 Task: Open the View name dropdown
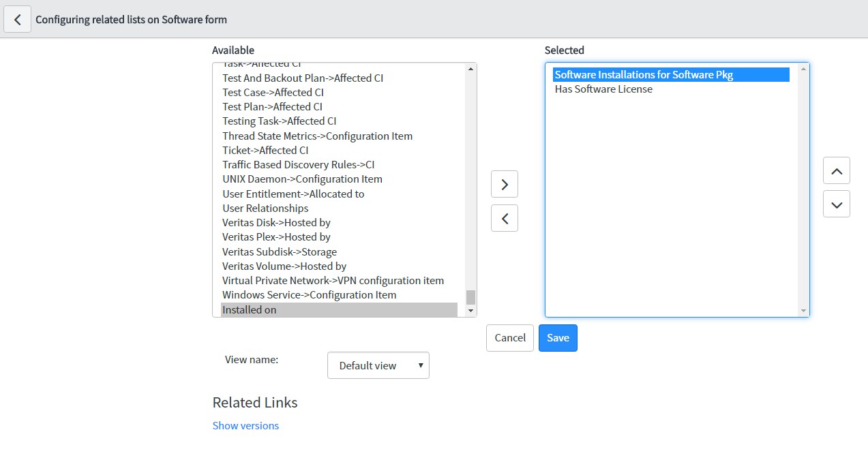point(378,365)
